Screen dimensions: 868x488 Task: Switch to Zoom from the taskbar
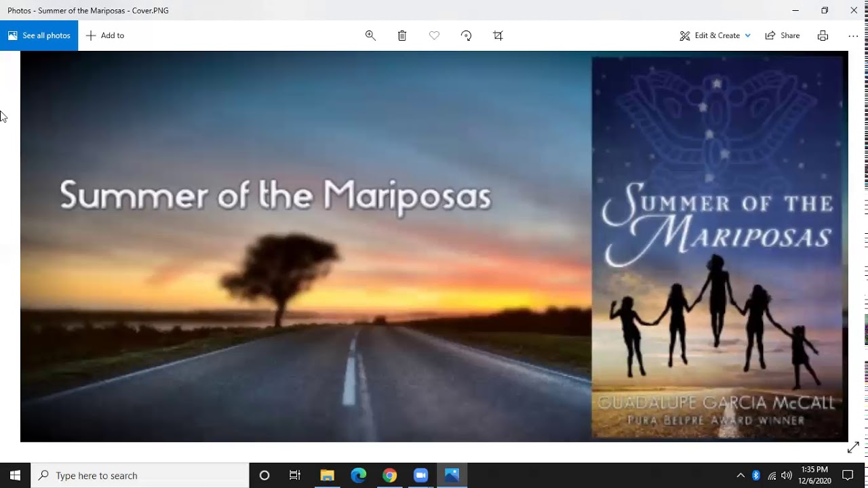coord(420,475)
